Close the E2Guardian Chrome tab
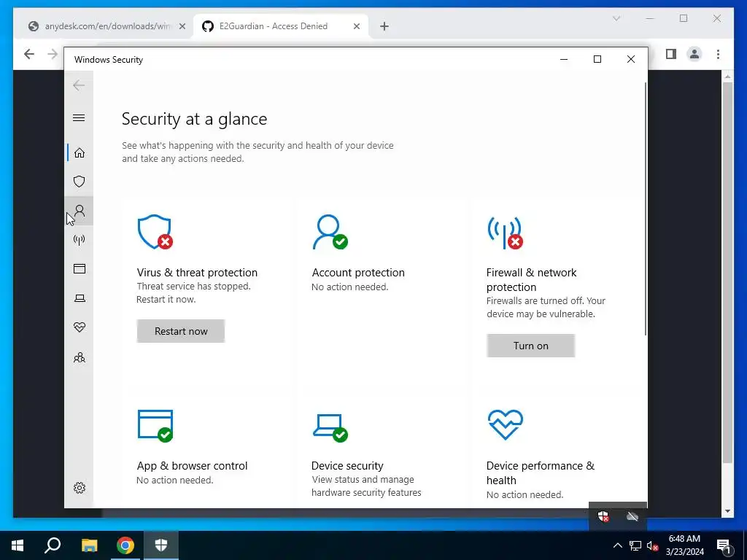 356,26
